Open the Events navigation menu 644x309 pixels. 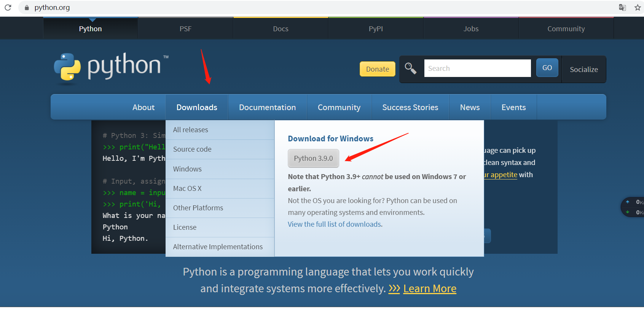tap(513, 107)
